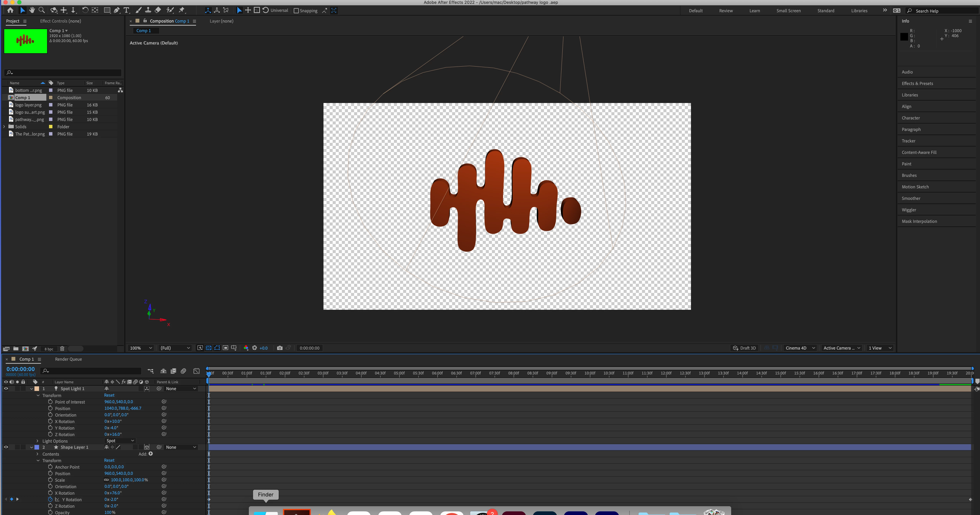Select the Eraser tool
This screenshot has width=980, height=515.
tap(158, 10)
